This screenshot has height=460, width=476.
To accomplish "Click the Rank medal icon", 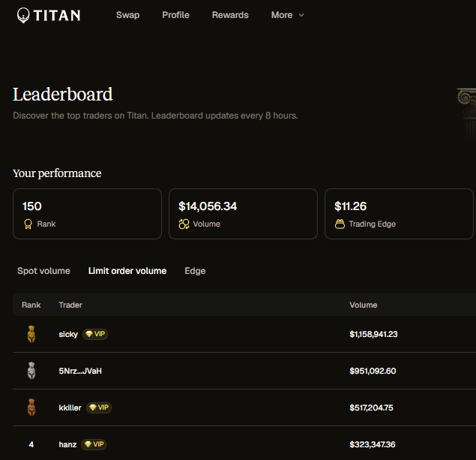I will (28, 224).
